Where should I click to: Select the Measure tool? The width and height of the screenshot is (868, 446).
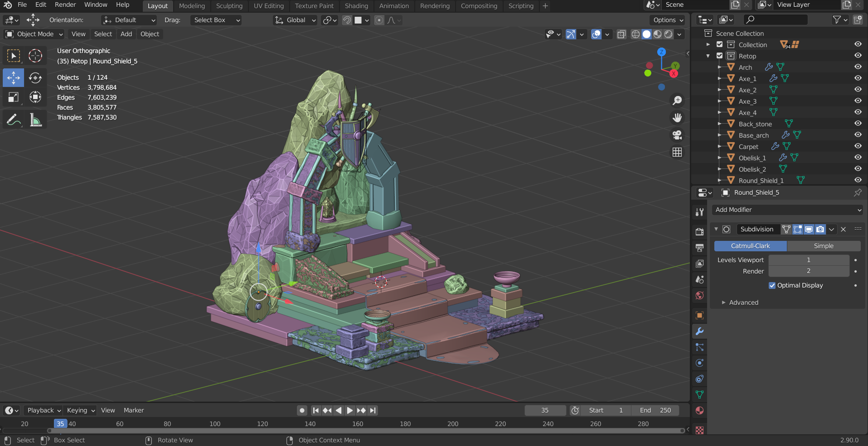tap(35, 120)
